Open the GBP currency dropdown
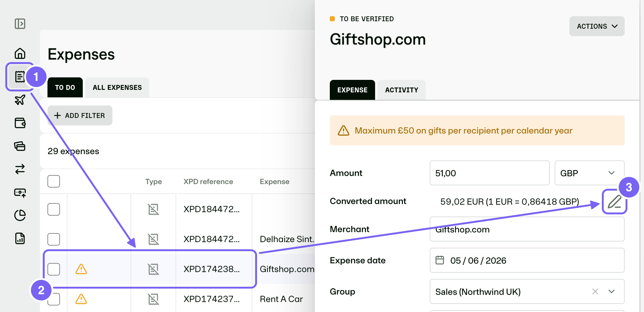 click(589, 173)
